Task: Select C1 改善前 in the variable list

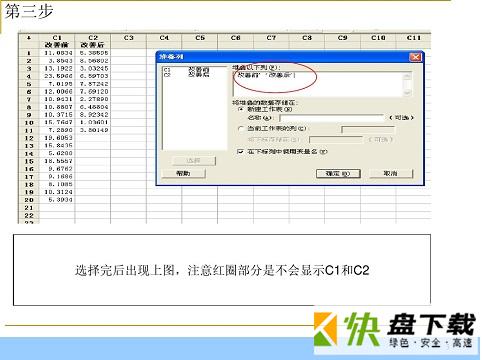Action: coord(186,70)
